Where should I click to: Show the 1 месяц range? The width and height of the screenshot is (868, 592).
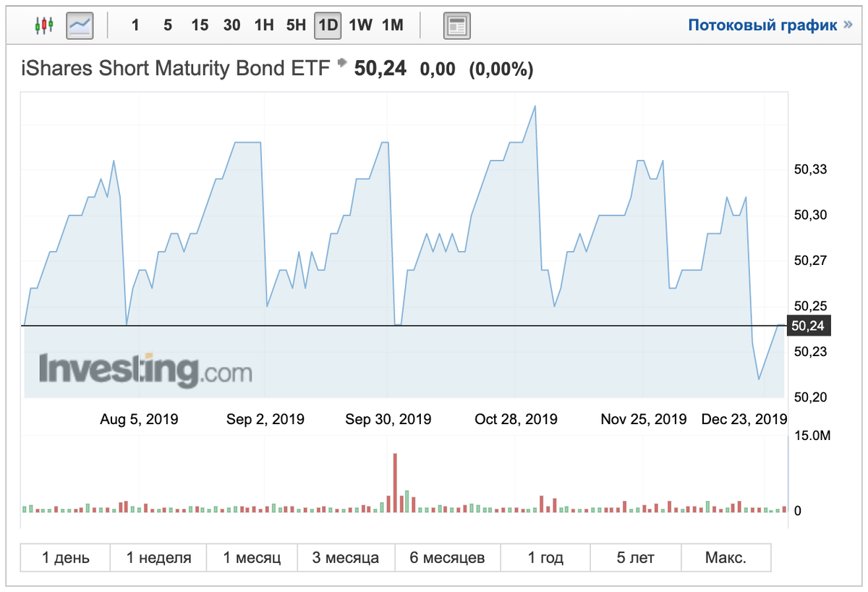coord(252,558)
